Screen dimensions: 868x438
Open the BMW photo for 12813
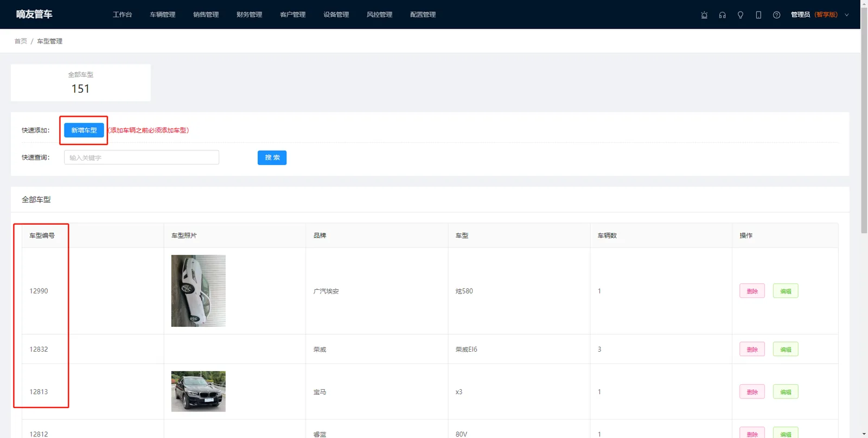point(199,391)
